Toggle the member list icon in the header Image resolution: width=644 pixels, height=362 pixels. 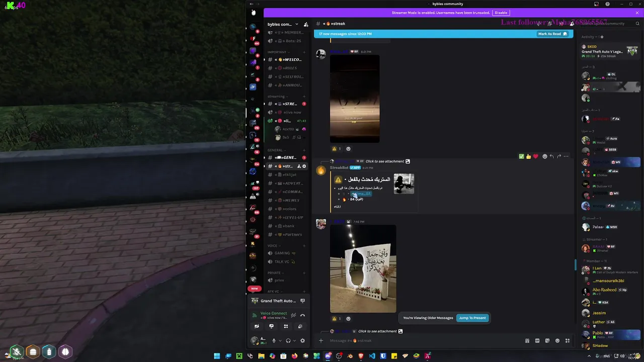pos(572,24)
